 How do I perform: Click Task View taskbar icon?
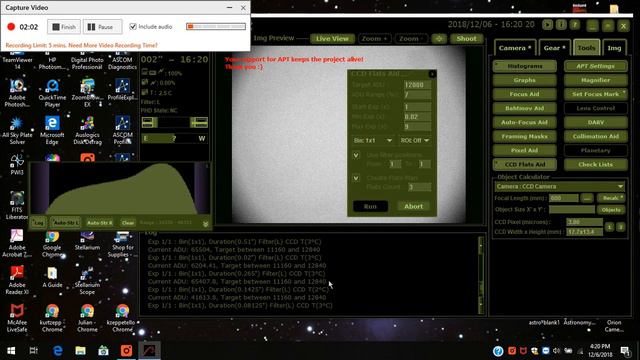pyautogui.click(x=34, y=351)
